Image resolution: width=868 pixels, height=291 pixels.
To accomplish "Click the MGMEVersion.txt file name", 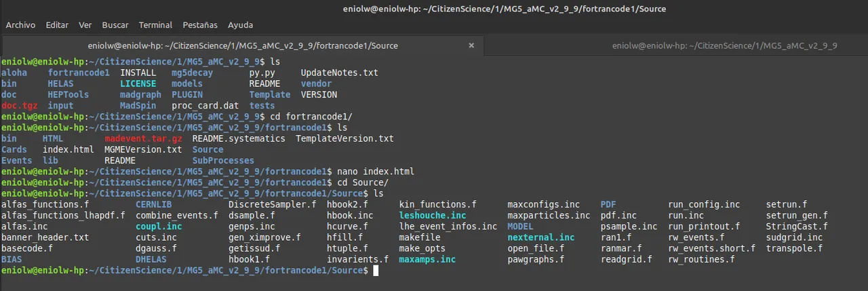I will click(143, 149).
